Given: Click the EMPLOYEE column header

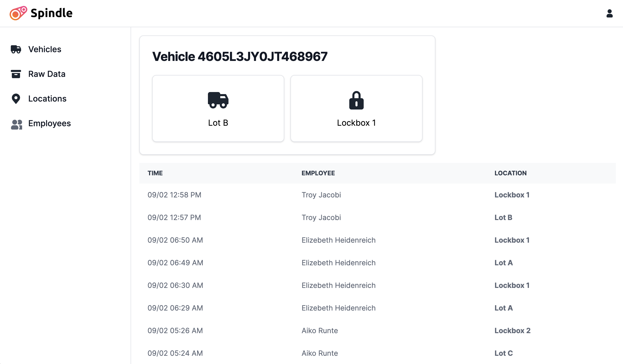Looking at the screenshot, I should [x=318, y=173].
